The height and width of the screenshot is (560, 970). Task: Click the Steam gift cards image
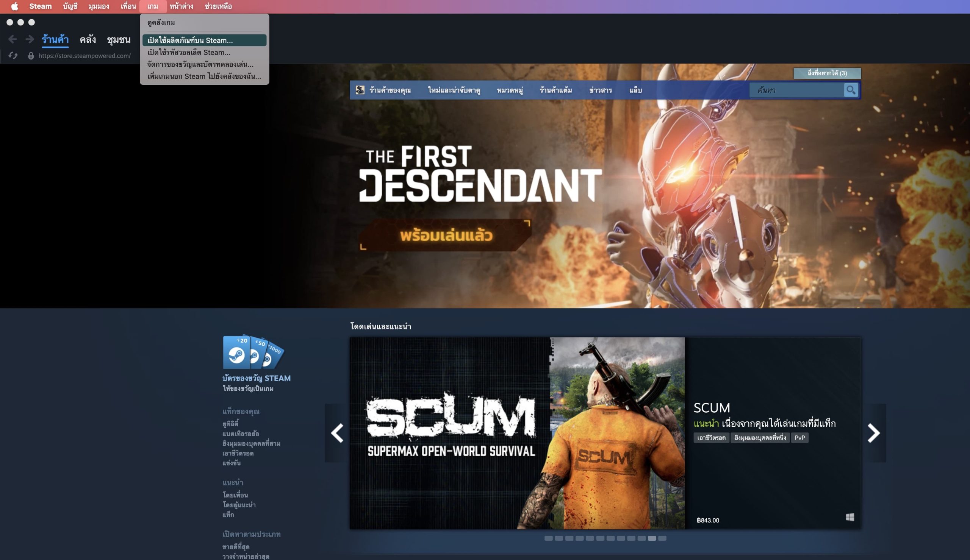click(x=253, y=352)
